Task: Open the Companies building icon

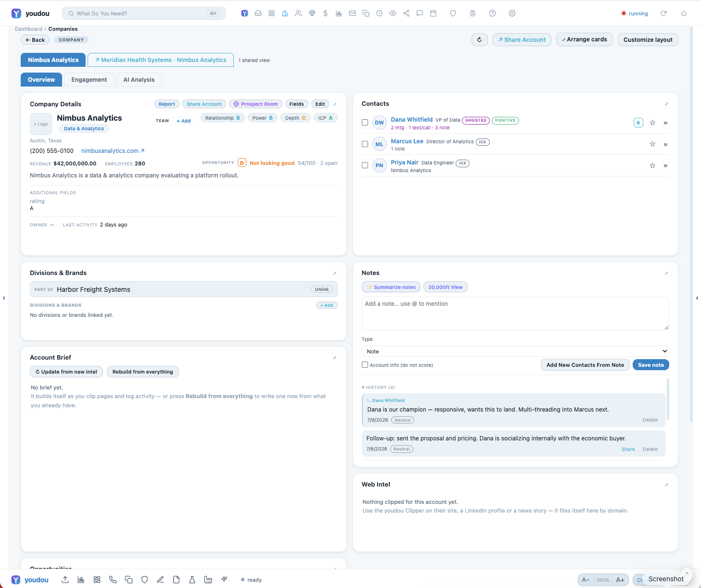Action: pos(285,13)
